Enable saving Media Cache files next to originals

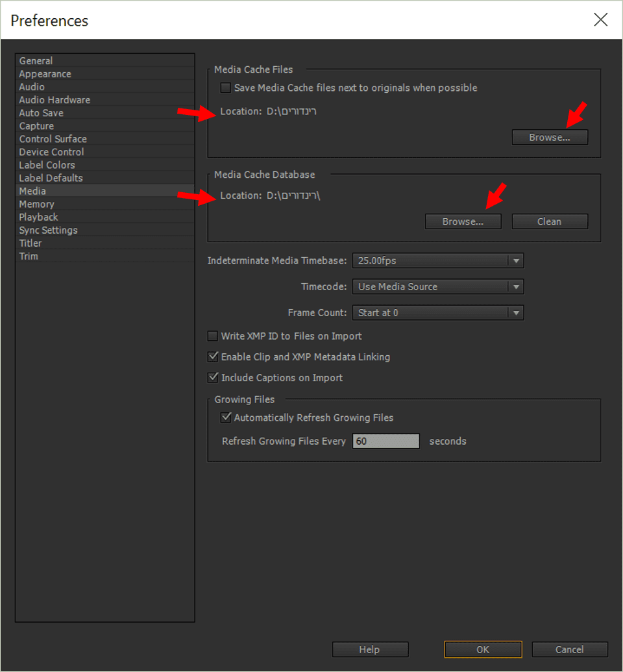[x=225, y=88]
